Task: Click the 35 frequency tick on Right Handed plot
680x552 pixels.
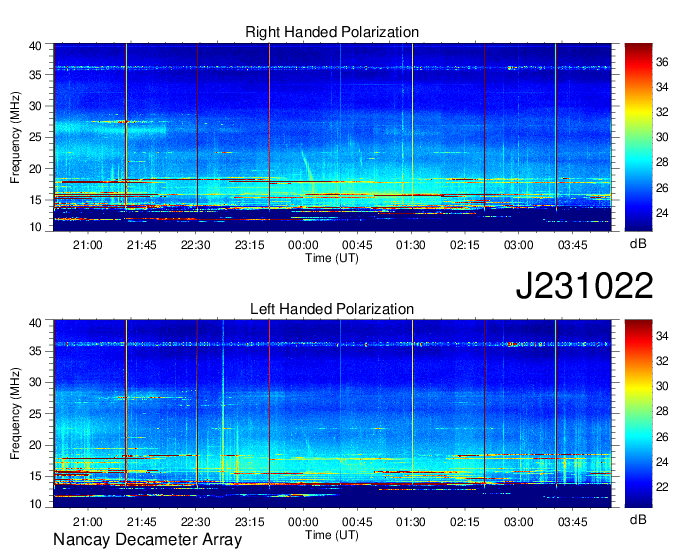Action: click(x=36, y=75)
